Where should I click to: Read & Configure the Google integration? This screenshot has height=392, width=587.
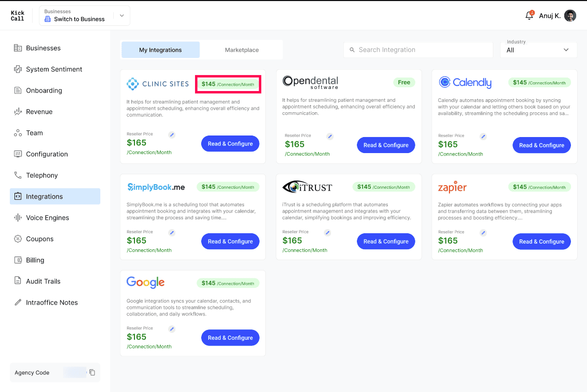click(230, 338)
